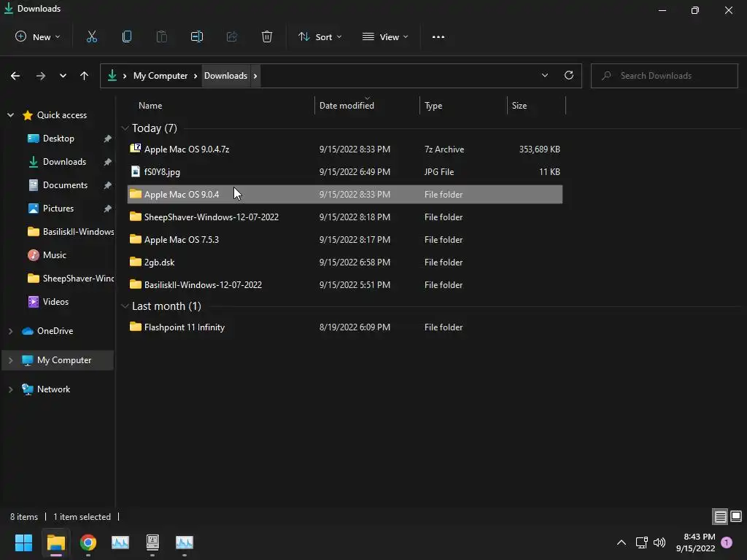This screenshot has height=560, width=747.
Task: Switch to the large thumbnails view layout
Action: [736, 517]
